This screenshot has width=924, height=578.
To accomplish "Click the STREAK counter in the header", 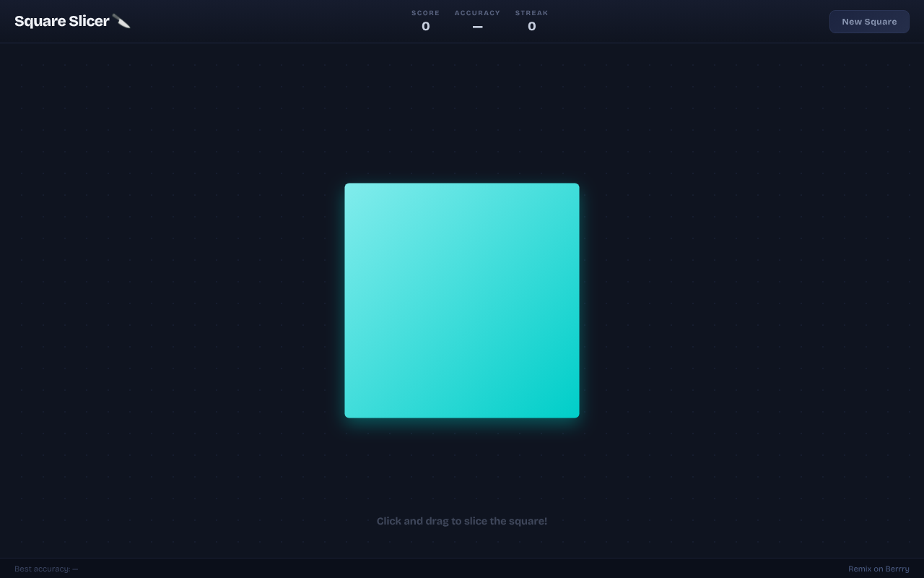I will (531, 20).
